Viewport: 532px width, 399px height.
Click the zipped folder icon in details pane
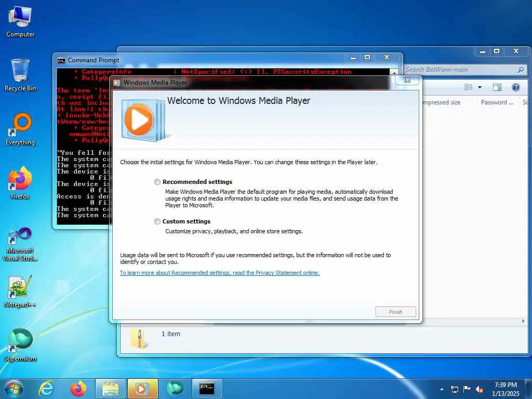click(139, 338)
